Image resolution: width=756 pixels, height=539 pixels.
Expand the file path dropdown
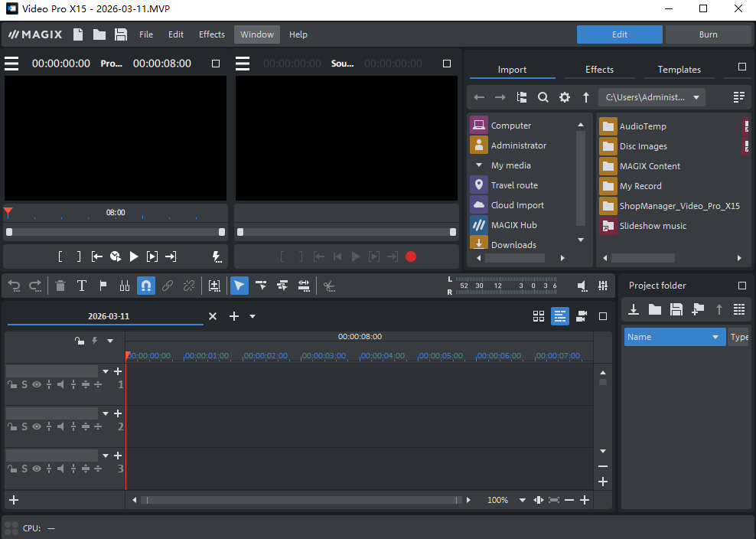point(696,97)
